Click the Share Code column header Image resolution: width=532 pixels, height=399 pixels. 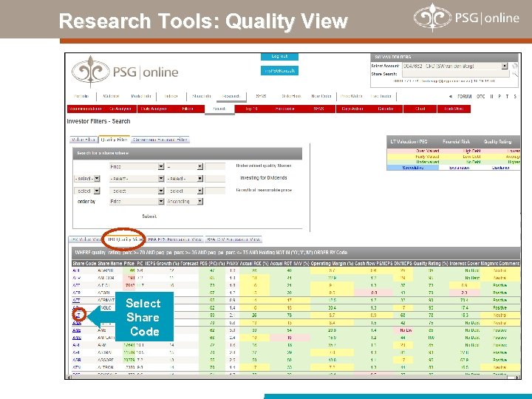point(84,263)
